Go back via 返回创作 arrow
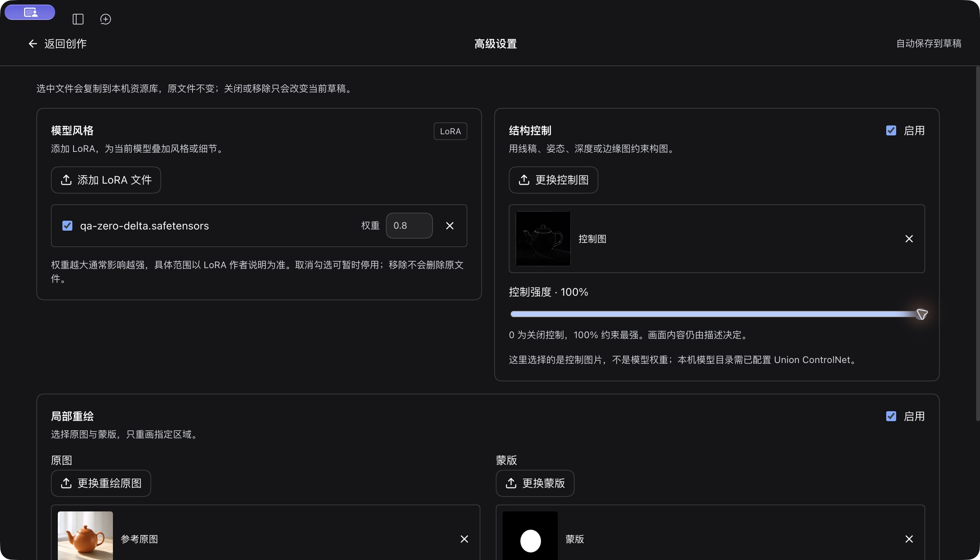This screenshot has width=980, height=560. (57, 44)
